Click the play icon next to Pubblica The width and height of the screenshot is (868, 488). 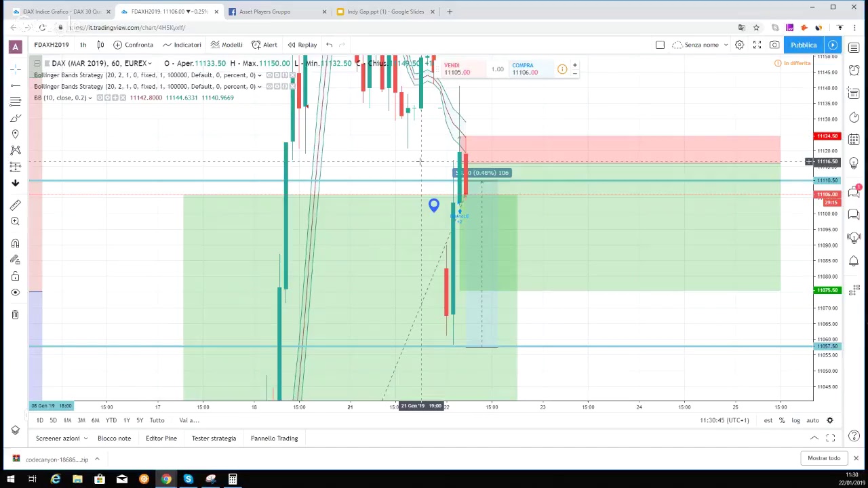[x=833, y=45]
